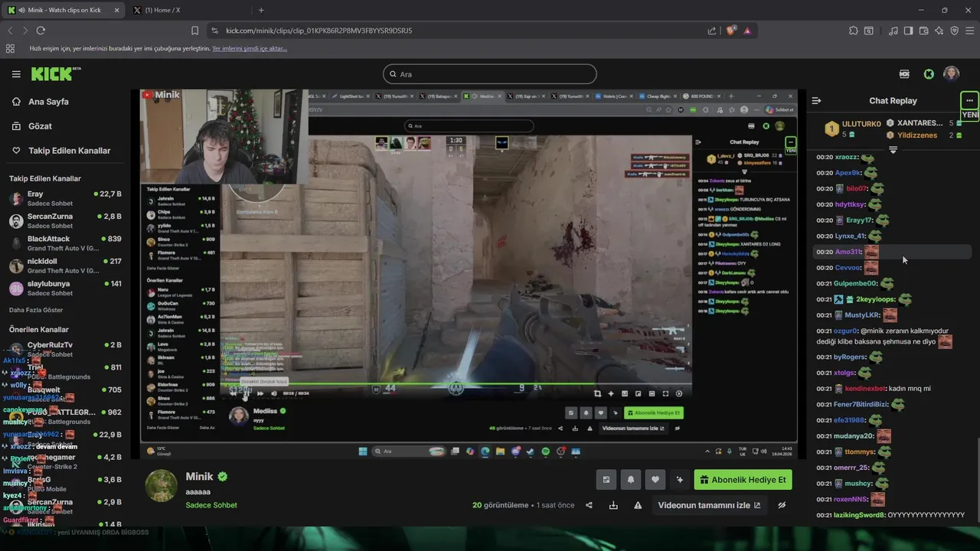Toggle follow heart for Minik
This screenshot has height=551, width=980.
tap(655, 480)
